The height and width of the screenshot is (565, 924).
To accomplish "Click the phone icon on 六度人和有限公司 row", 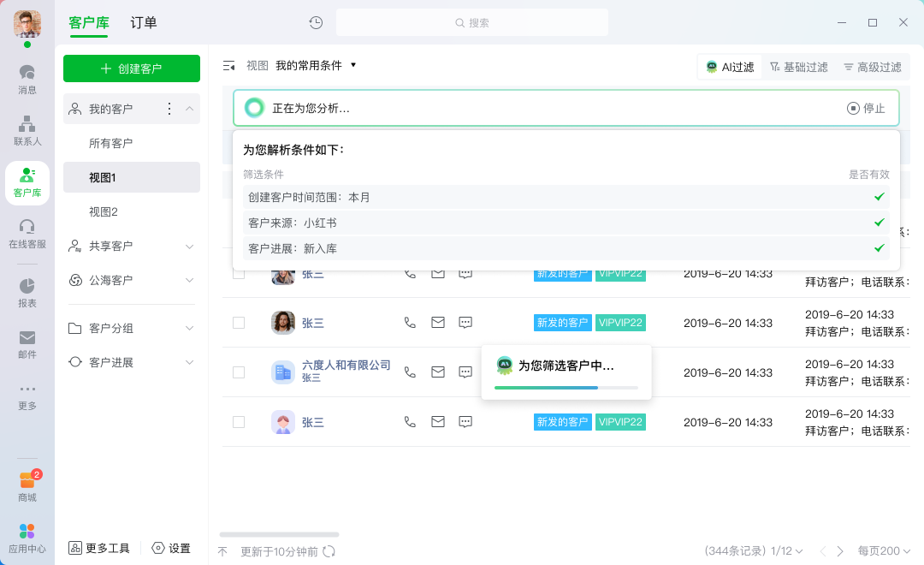I will (410, 372).
